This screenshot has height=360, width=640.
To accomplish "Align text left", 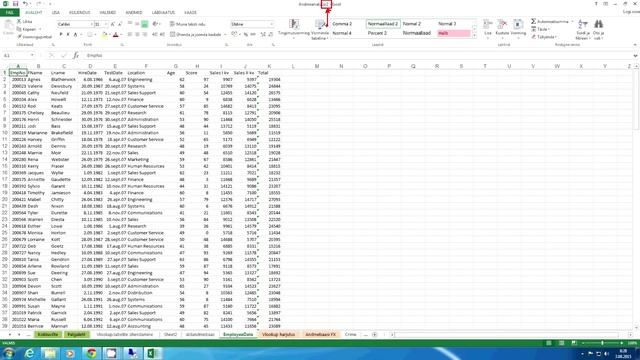I will click(130, 35).
